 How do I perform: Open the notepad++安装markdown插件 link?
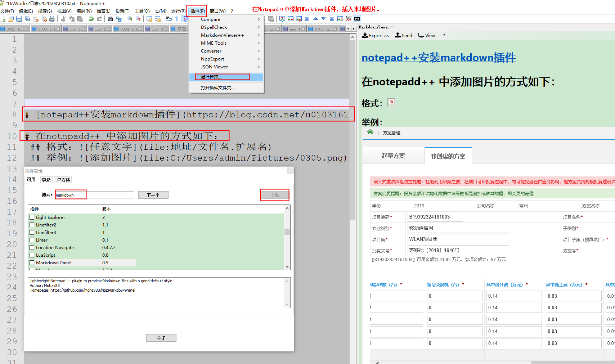pos(439,58)
